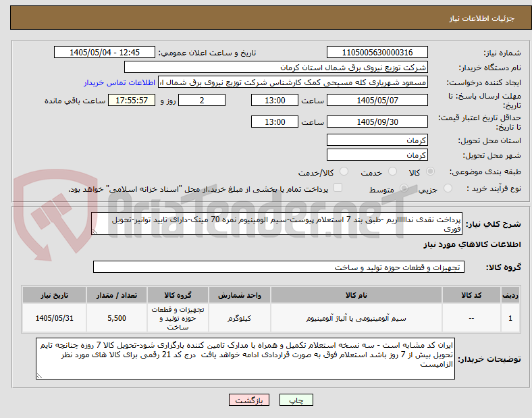The width and height of the screenshot is (532, 418).
Task: Click the واحد شمارش column header
Action: tap(240, 295)
